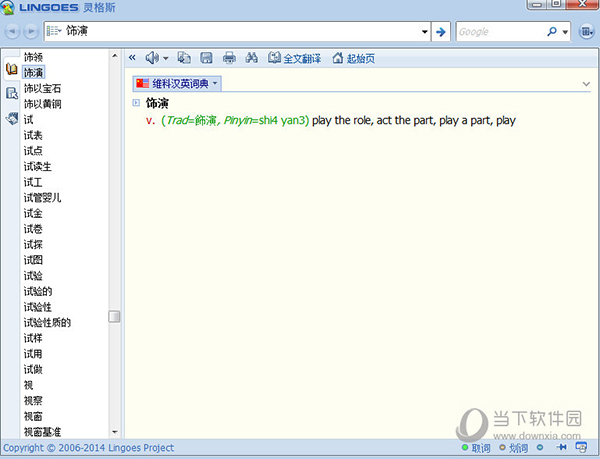Copy the entry with the copy icon
Screen dimensions: 600x459
point(184,58)
